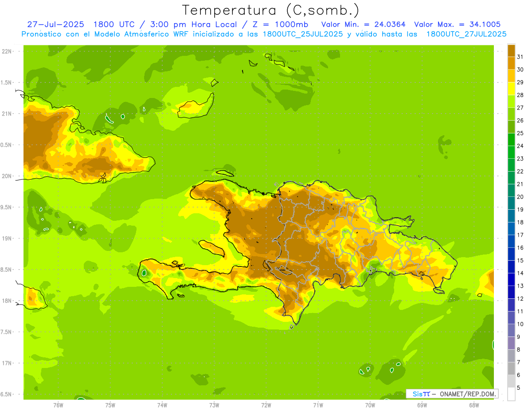Image resolution: width=532 pixels, height=411 pixels.
Task: Click the legend value "8"
Action: tap(519, 350)
